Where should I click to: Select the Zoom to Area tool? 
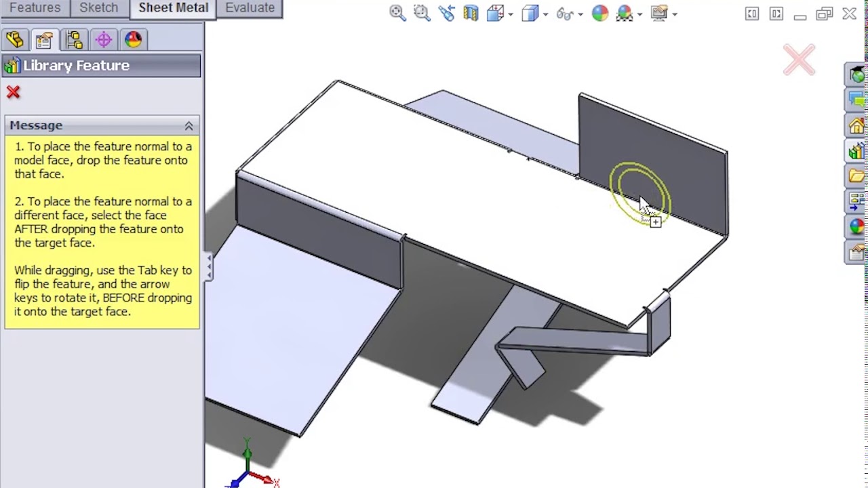[422, 13]
